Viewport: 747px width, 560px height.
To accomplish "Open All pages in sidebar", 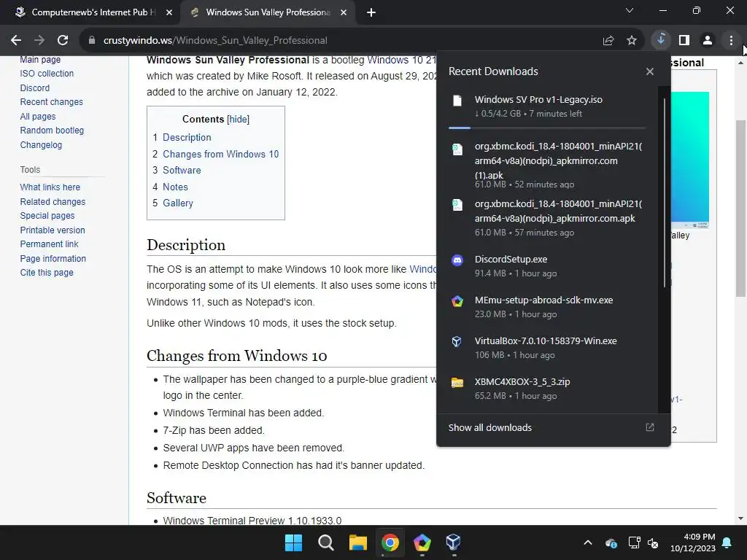I will (38, 117).
